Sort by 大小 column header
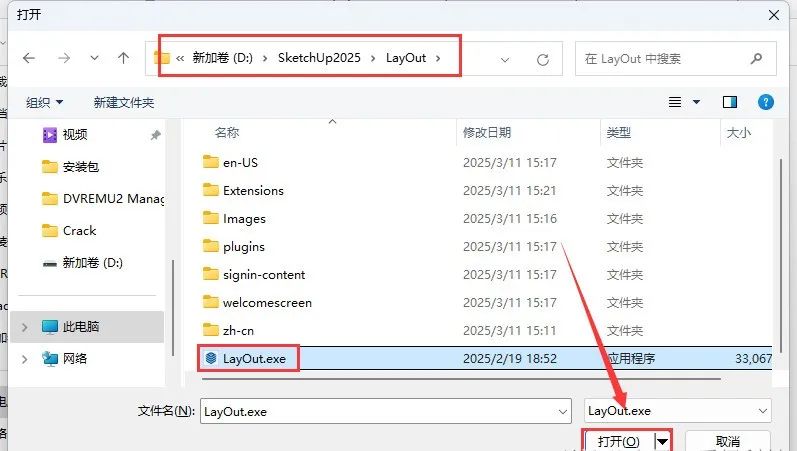Viewport: 797px width, 451px height. coord(739,133)
